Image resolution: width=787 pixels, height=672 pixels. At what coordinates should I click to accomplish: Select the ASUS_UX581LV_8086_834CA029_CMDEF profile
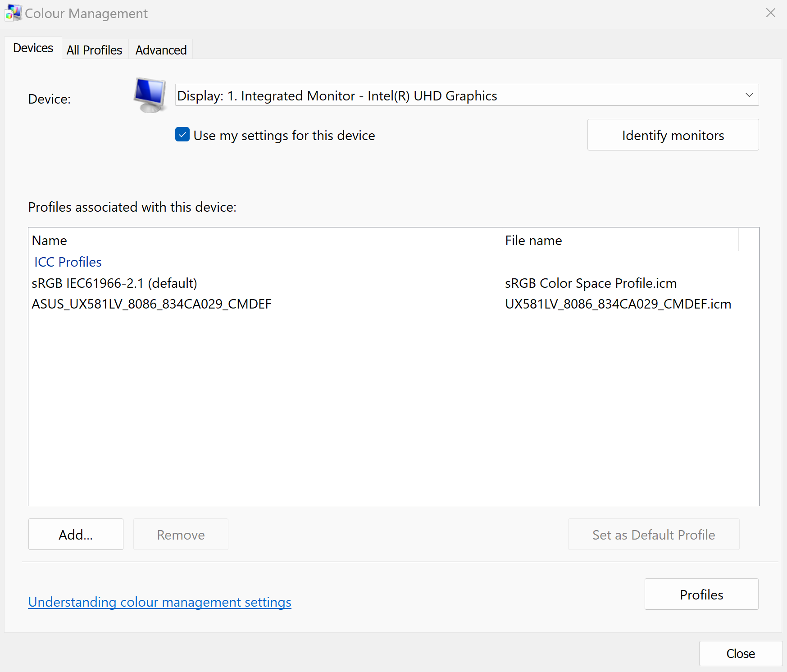(151, 304)
